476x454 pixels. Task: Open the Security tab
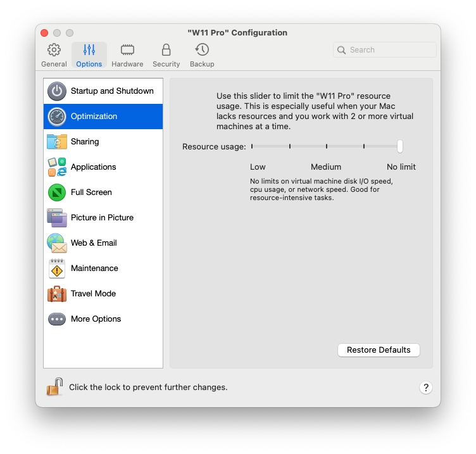pyautogui.click(x=166, y=55)
